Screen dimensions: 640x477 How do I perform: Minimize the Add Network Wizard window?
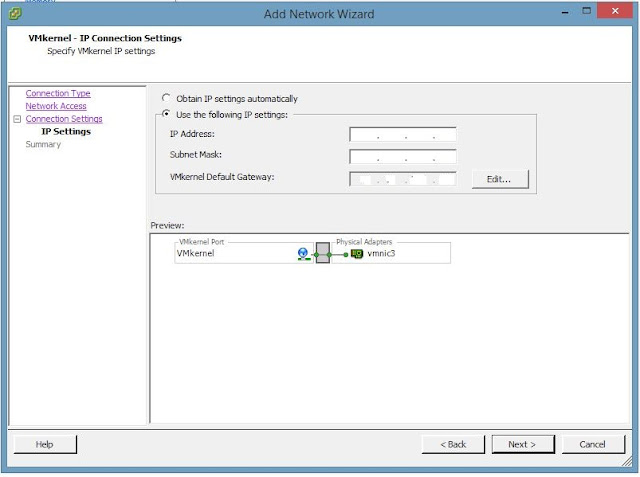tap(565, 12)
